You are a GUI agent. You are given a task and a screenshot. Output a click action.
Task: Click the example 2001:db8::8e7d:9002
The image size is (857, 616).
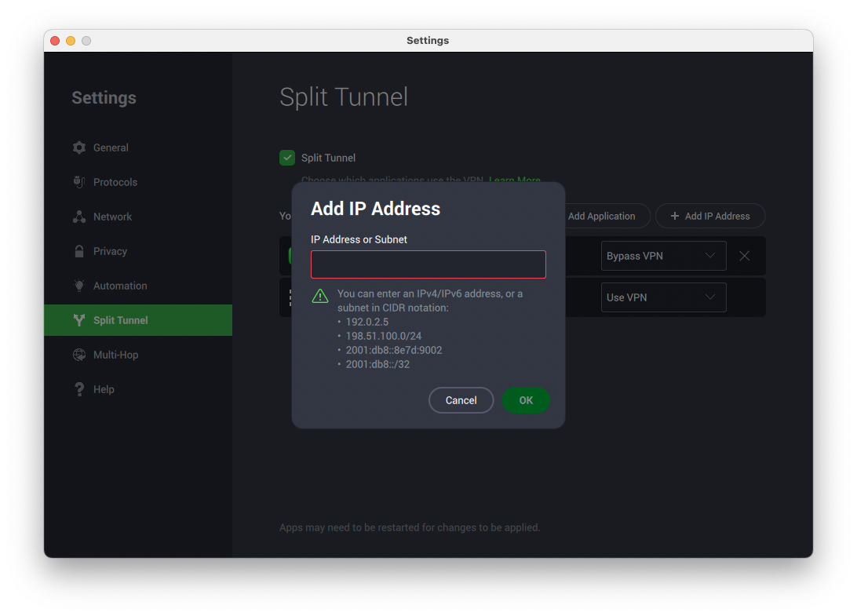[393, 350]
